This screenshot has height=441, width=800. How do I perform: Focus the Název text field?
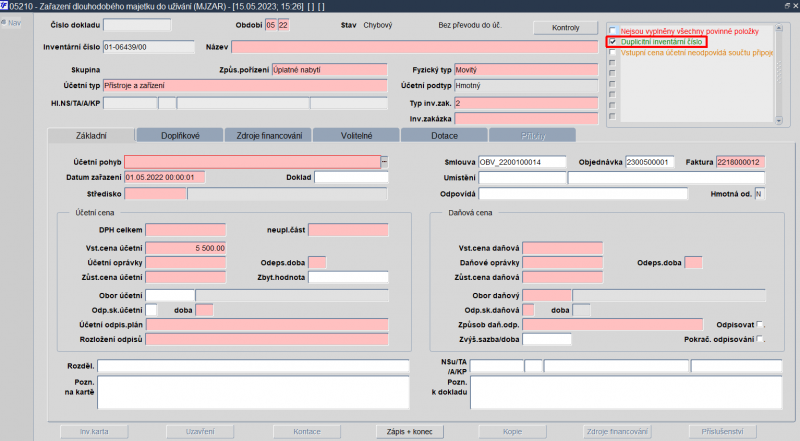point(413,47)
